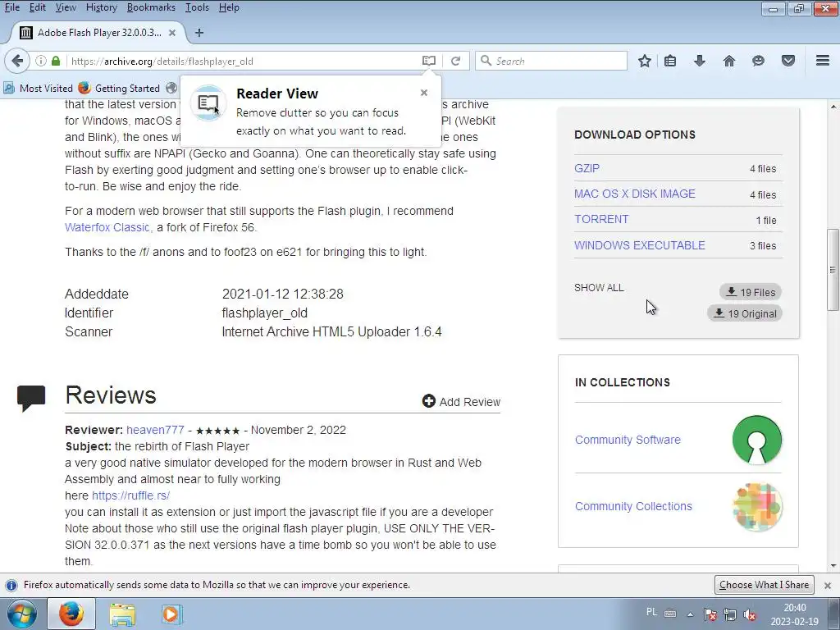Bookmark this page with the star icon
This screenshot has width=840, height=630.
pyautogui.click(x=645, y=61)
